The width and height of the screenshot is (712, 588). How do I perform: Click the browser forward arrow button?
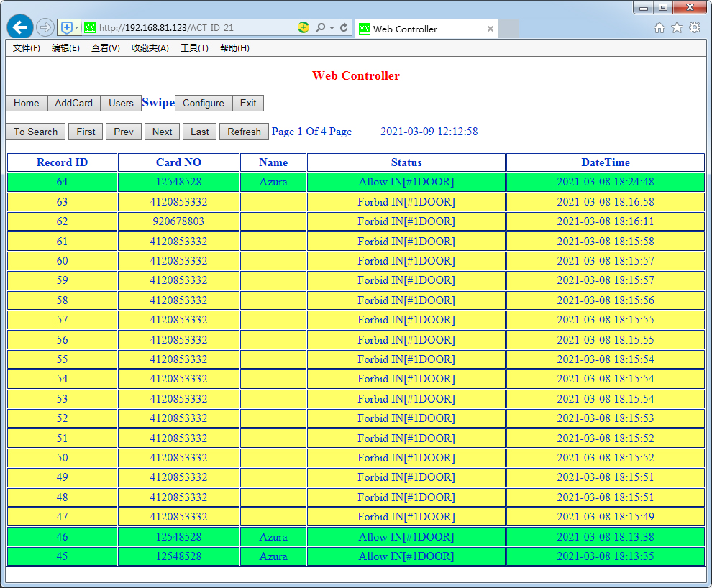[x=45, y=28]
